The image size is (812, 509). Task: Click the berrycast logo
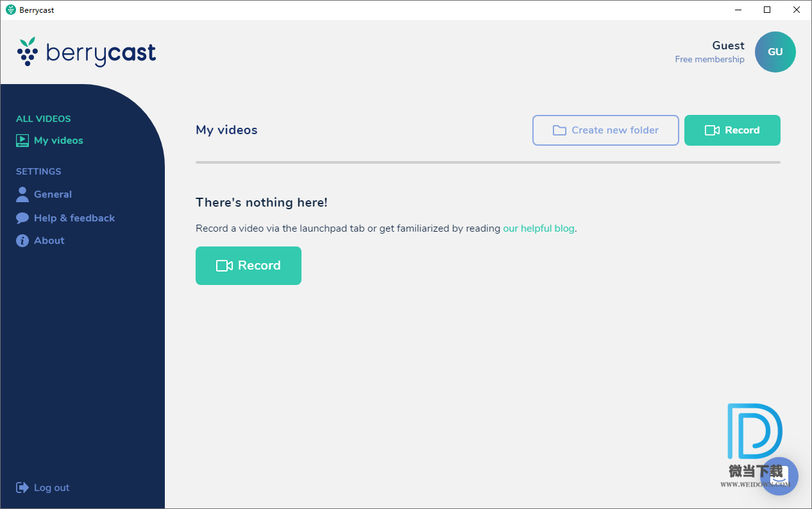pos(87,52)
